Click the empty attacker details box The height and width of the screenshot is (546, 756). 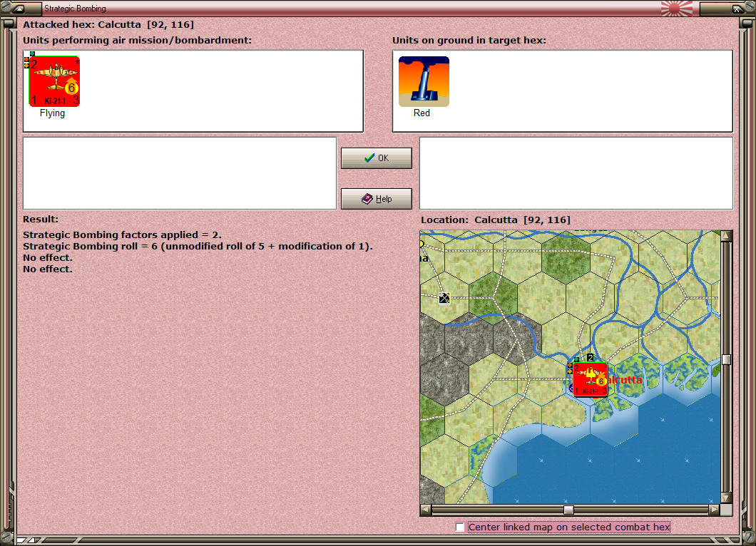180,173
